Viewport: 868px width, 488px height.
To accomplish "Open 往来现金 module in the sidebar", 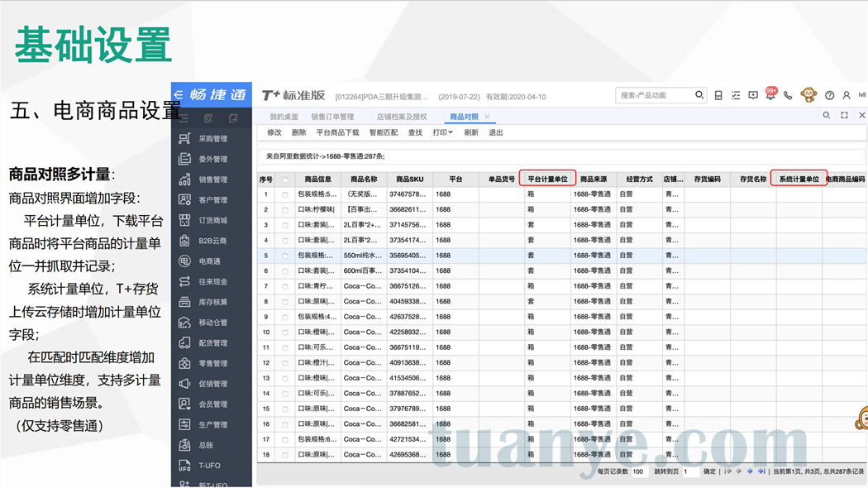I will [212, 281].
